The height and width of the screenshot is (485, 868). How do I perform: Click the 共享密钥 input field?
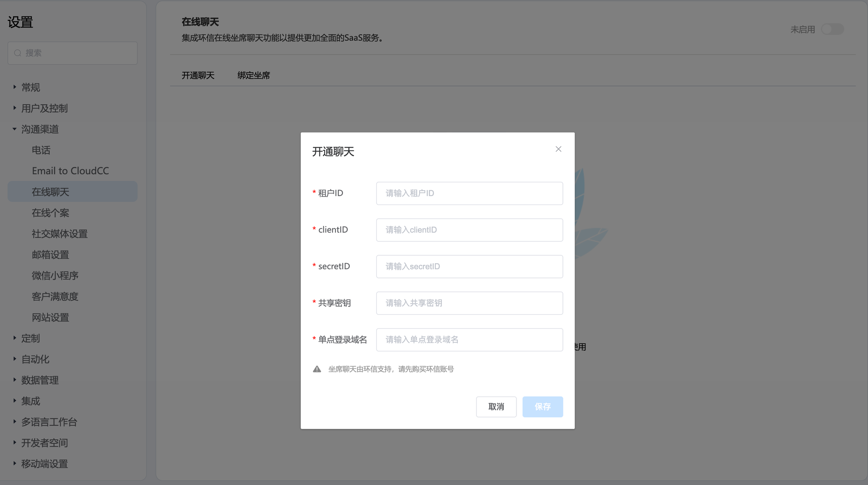[469, 303]
